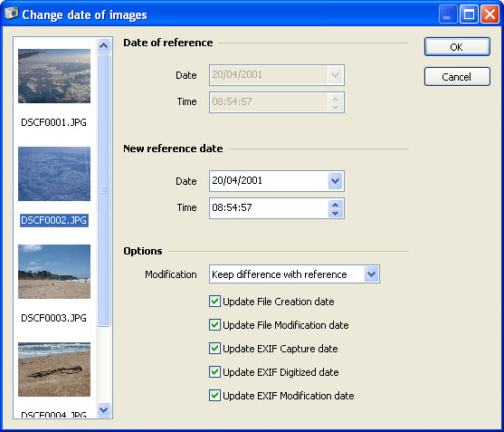Select the DSCF0003.JPG beach thumbnail
The width and height of the screenshot is (504, 432).
(54, 272)
